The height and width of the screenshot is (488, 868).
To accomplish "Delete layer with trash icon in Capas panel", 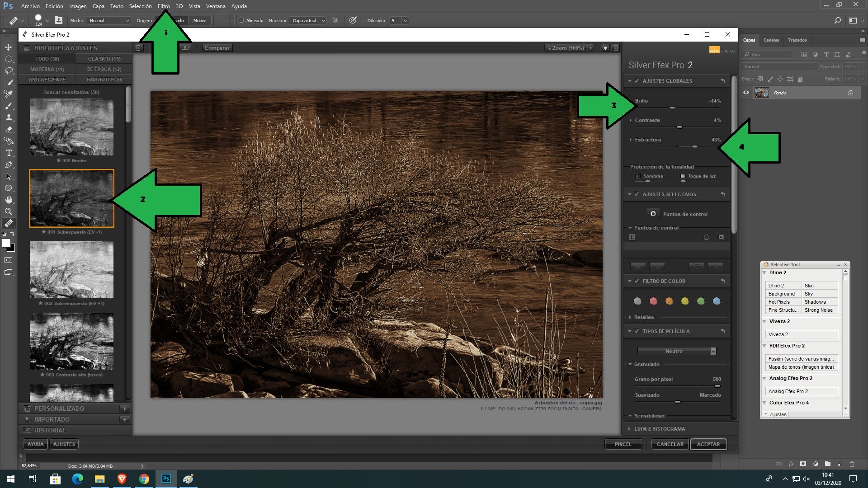I will [x=852, y=464].
